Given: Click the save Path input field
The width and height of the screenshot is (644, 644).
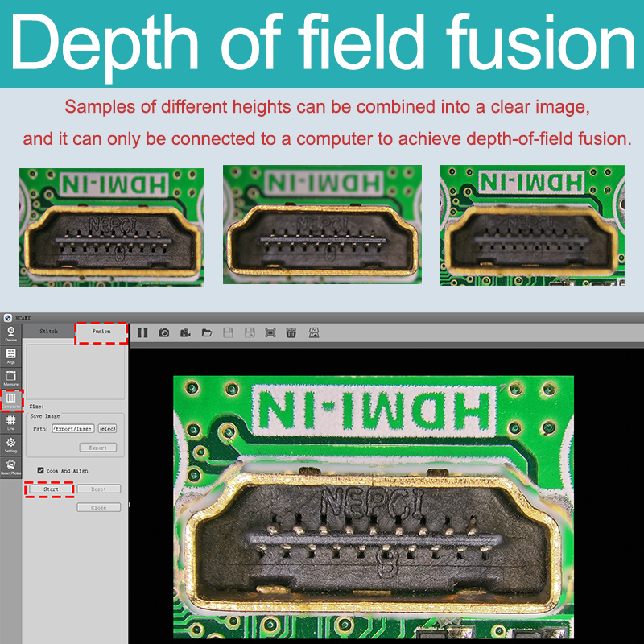Looking at the screenshot, I should (72, 429).
